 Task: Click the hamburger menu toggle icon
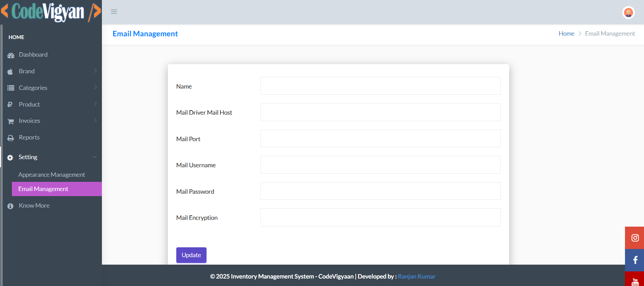click(x=114, y=12)
